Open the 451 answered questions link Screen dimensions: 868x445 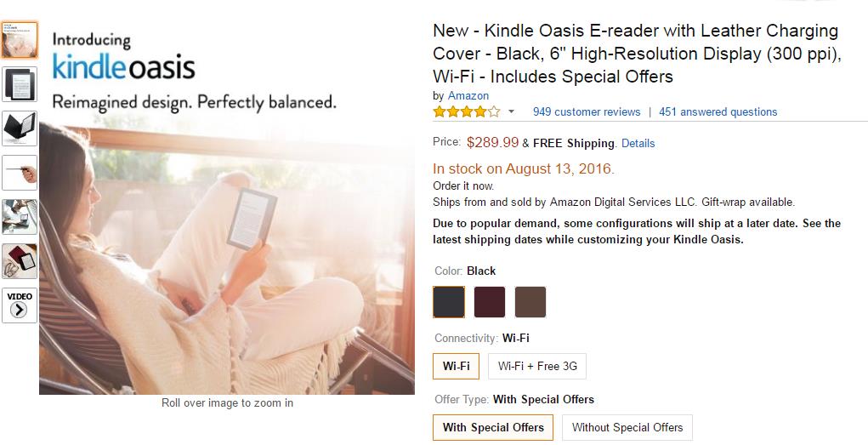(718, 111)
